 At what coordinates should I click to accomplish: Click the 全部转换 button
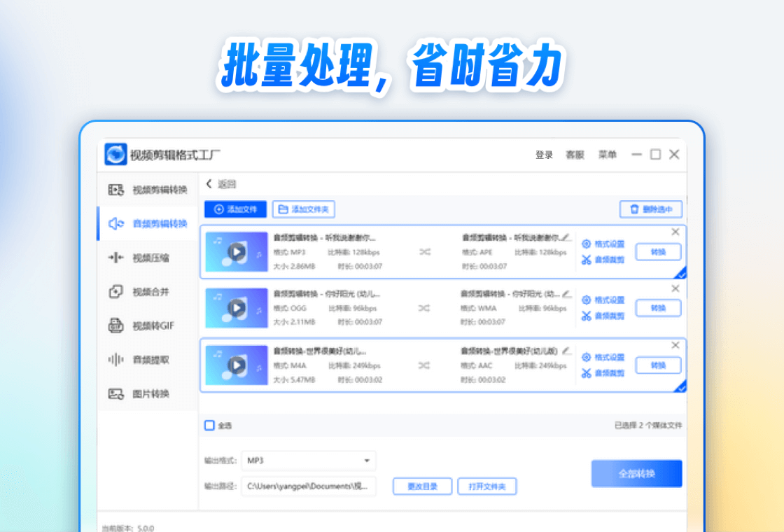point(636,473)
